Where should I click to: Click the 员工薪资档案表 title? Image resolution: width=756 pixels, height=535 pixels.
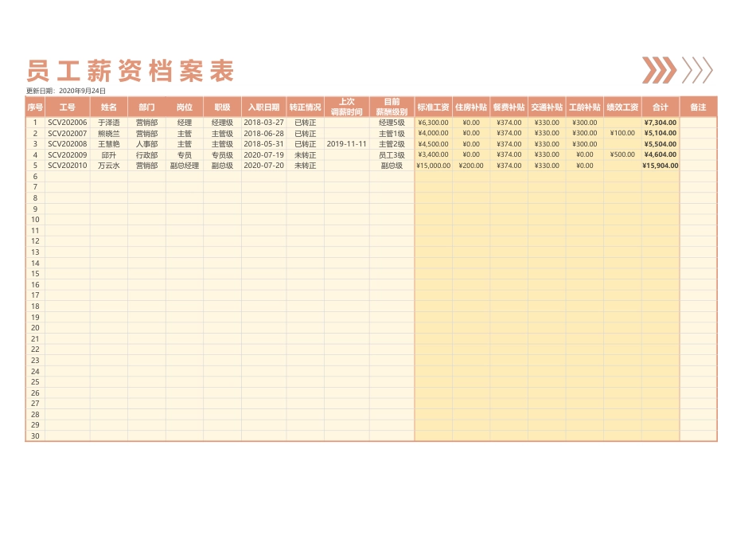[x=131, y=72]
